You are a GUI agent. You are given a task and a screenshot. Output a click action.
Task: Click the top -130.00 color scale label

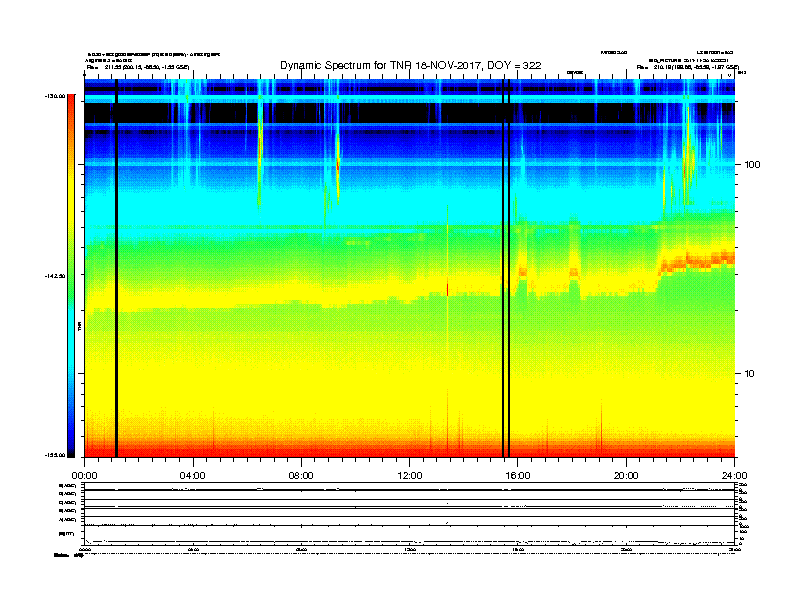tap(55, 95)
